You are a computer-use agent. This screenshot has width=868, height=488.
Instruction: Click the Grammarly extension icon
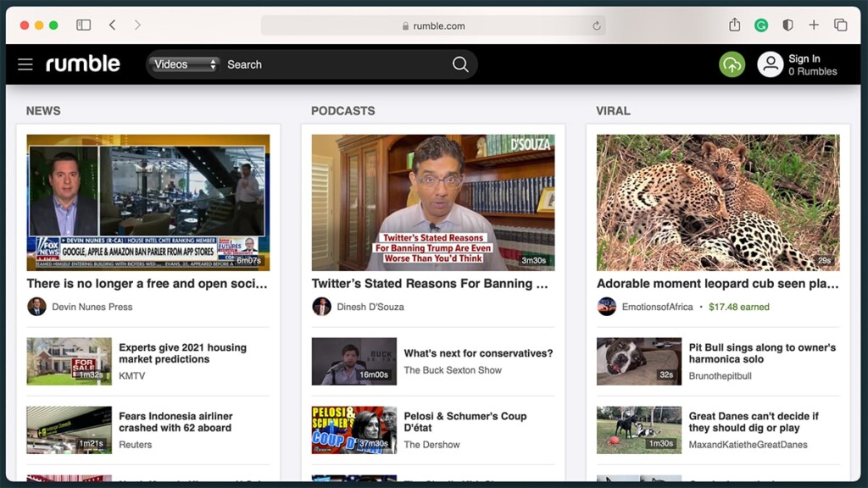pyautogui.click(x=761, y=25)
